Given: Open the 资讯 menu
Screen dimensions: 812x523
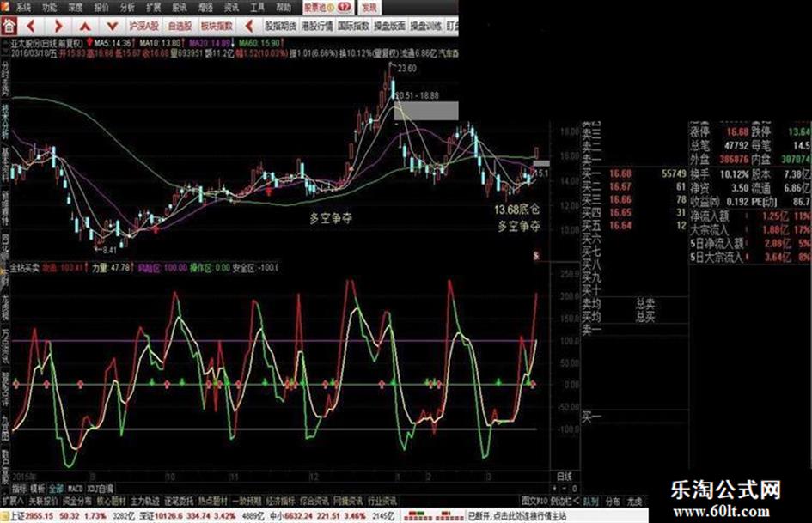Looking at the screenshot, I should (231, 7).
